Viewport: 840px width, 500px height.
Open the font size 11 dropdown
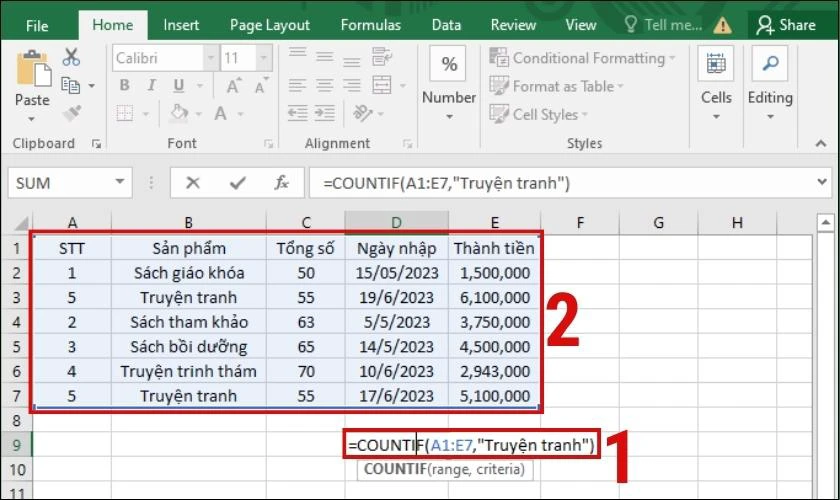click(x=264, y=57)
